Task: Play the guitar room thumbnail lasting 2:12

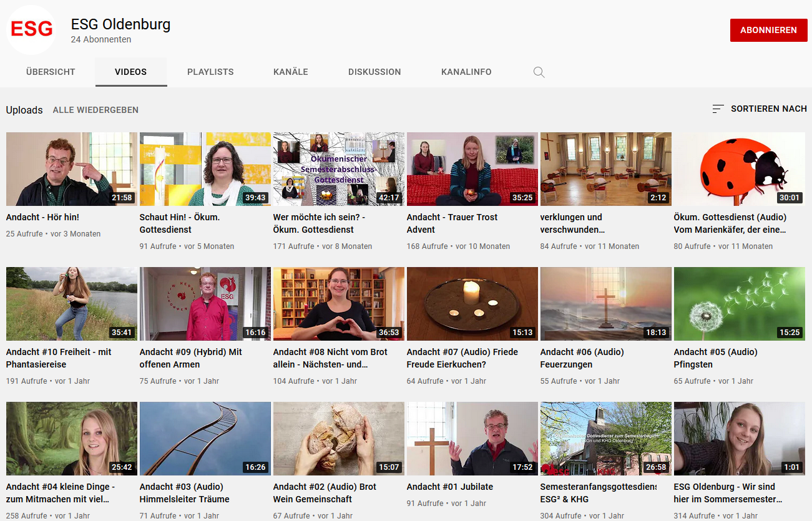Action: coord(606,169)
